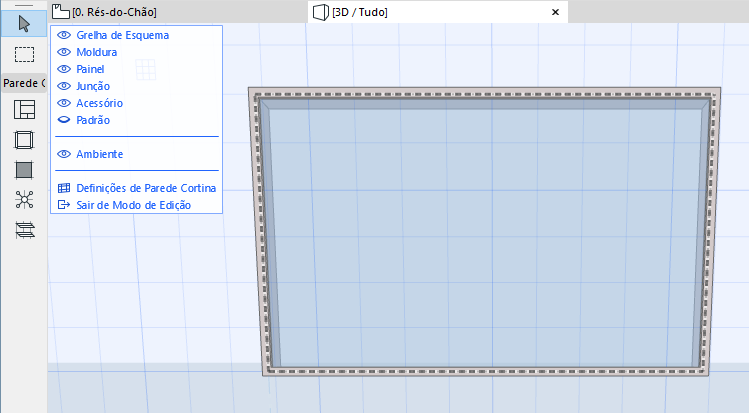Viewport: 749px width, 413px height.
Task: Click the Grelha de Esquema label
Action: [123, 35]
